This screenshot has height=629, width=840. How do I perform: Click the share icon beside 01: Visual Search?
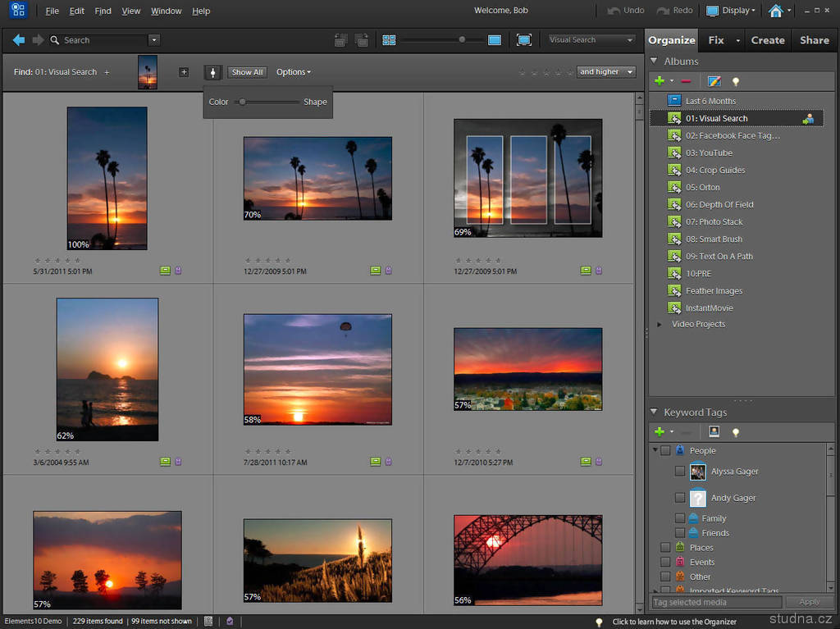[x=808, y=118]
